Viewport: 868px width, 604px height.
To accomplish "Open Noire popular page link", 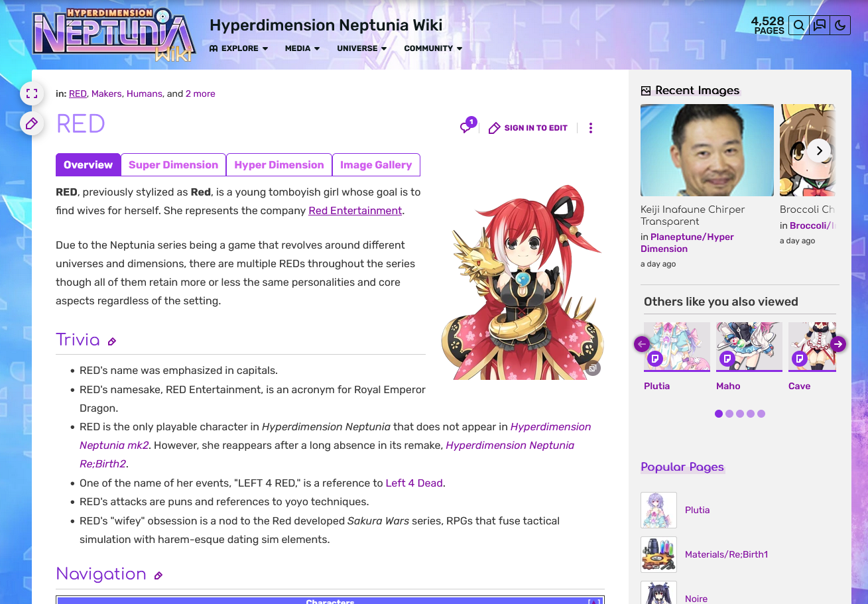I will pos(696,599).
